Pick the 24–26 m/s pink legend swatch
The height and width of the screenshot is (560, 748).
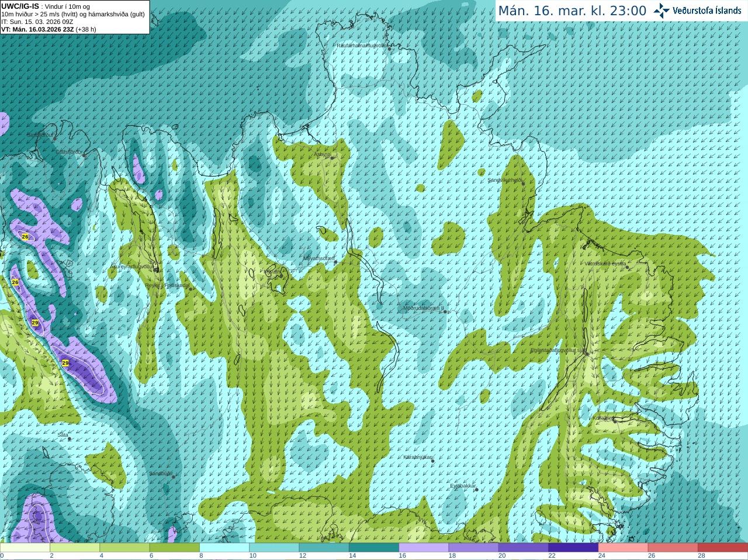click(x=623, y=548)
